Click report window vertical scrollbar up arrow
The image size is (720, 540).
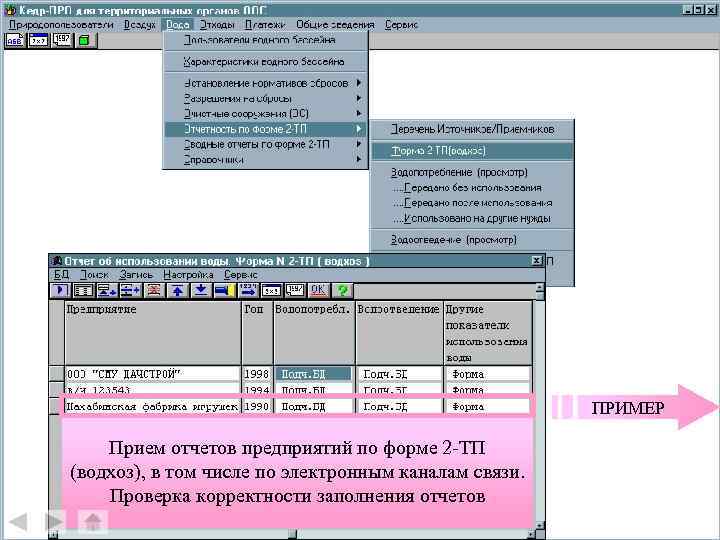point(540,289)
